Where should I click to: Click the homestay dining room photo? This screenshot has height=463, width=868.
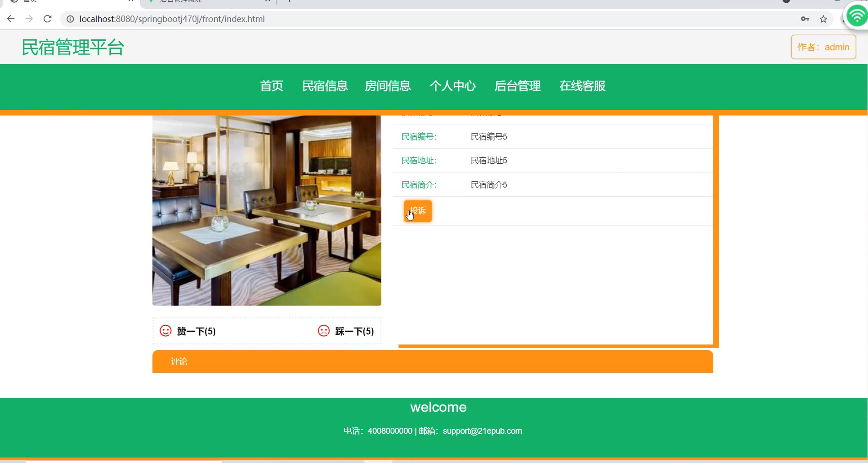[267, 210]
